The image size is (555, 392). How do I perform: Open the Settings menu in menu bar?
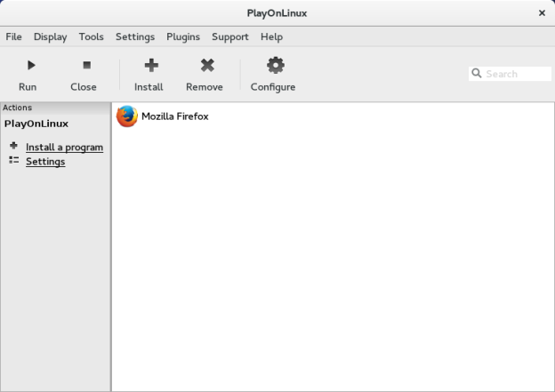tap(134, 36)
